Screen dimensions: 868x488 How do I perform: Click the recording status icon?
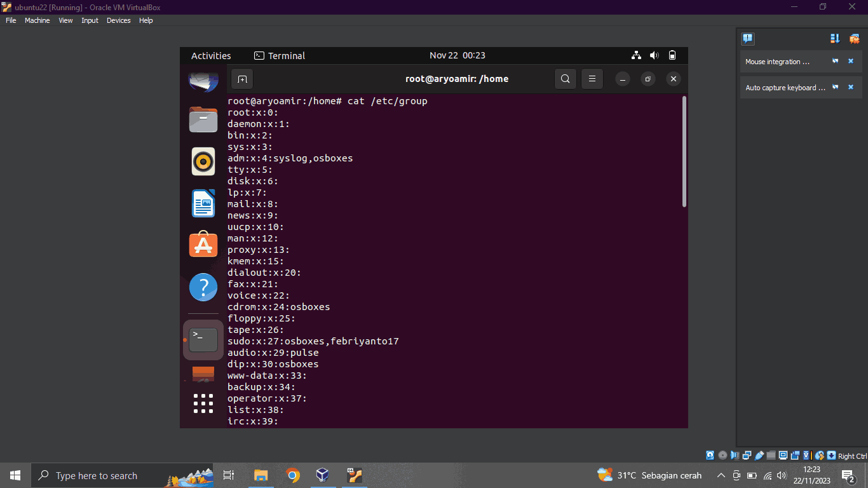click(x=796, y=456)
